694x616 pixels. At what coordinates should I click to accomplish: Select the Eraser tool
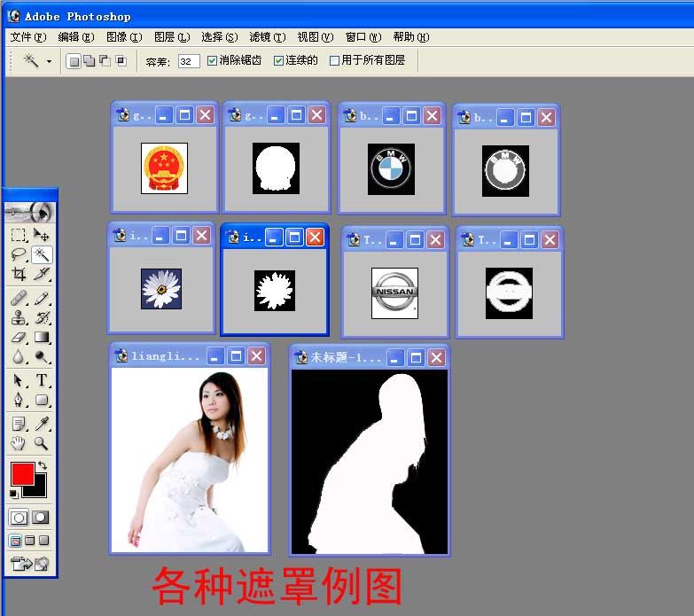coord(19,337)
